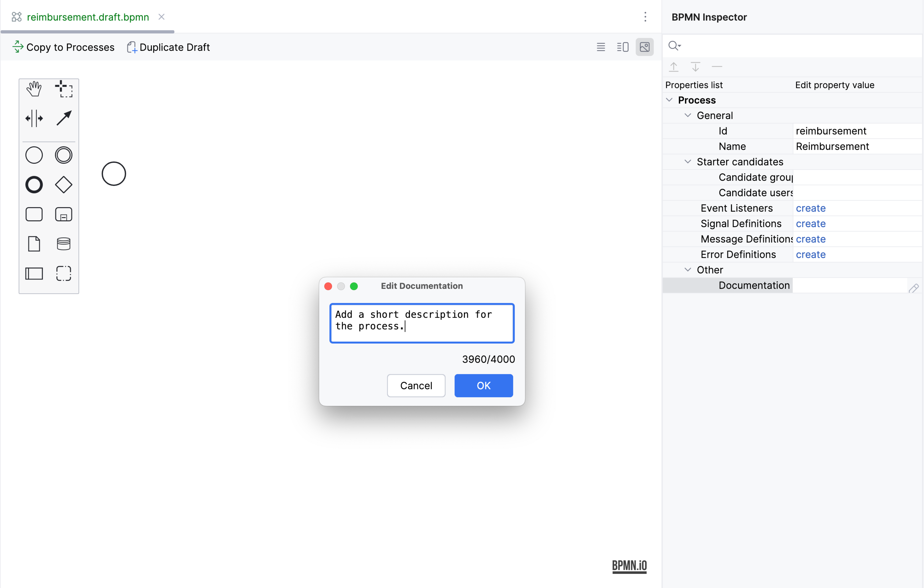Switch to editor and preview split view

(x=622, y=47)
